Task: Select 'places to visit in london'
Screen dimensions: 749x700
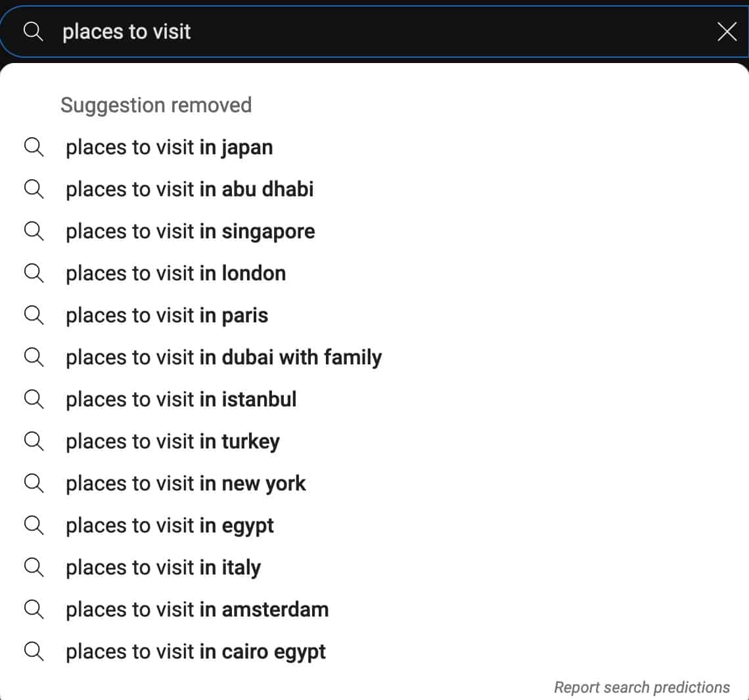Action: (374, 273)
